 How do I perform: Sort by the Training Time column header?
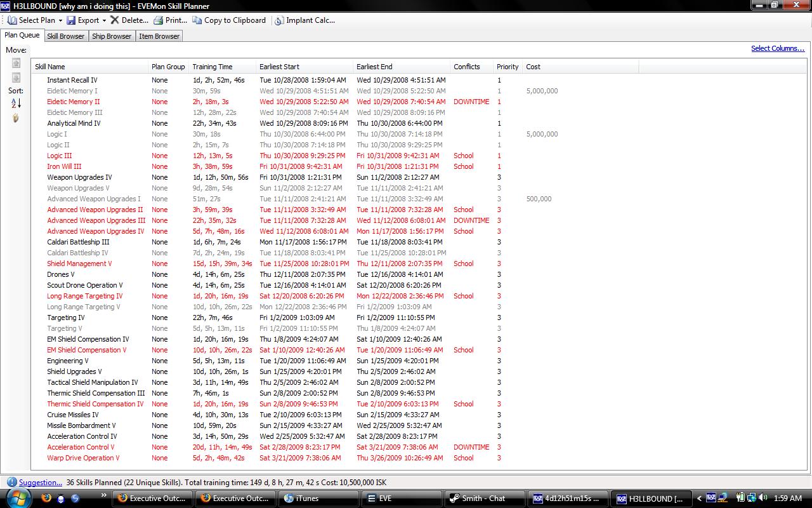(x=223, y=67)
